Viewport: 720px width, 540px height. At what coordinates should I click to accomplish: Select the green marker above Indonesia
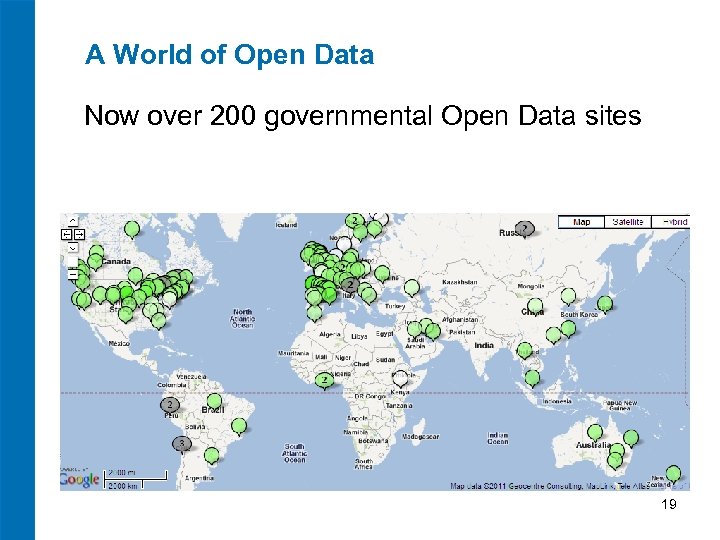tap(532, 378)
